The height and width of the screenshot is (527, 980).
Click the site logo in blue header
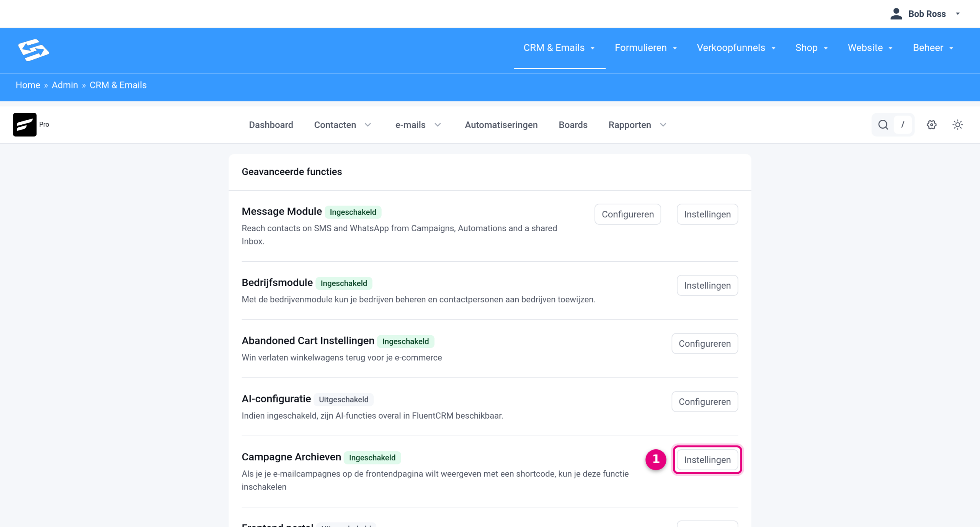[34, 50]
